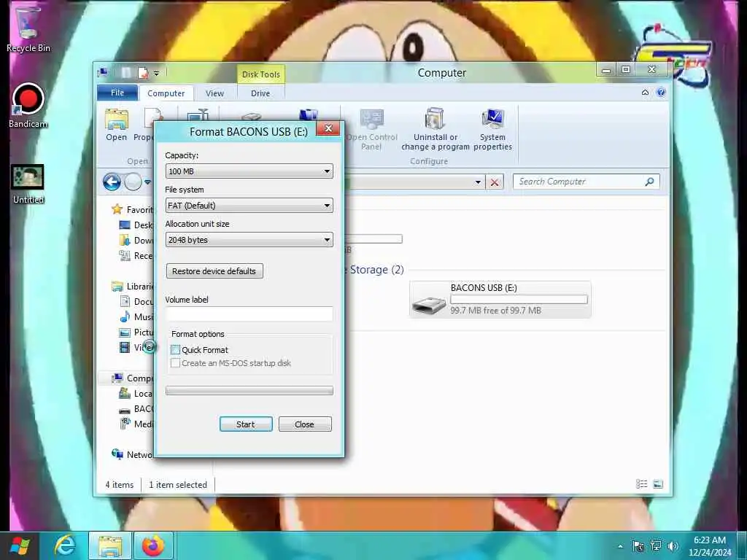The image size is (747, 560).
Task: Open the Pictures library in sidebar
Action: coord(136,332)
